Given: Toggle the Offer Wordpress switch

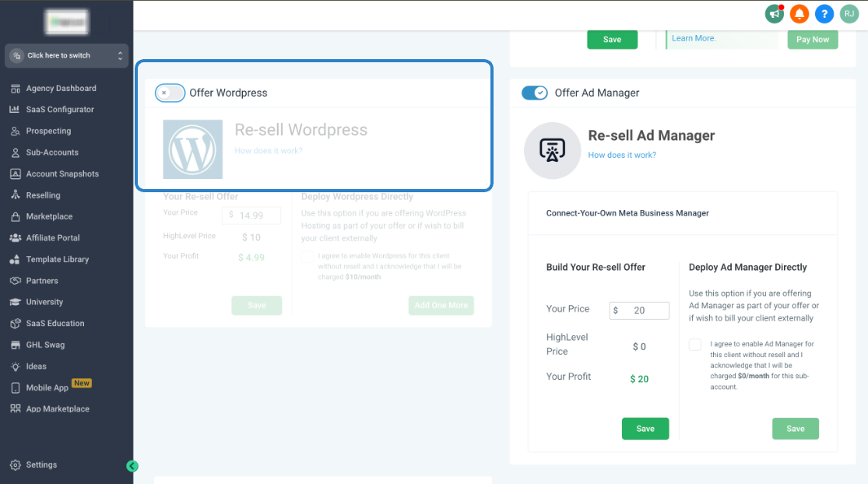Looking at the screenshot, I should 170,93.
